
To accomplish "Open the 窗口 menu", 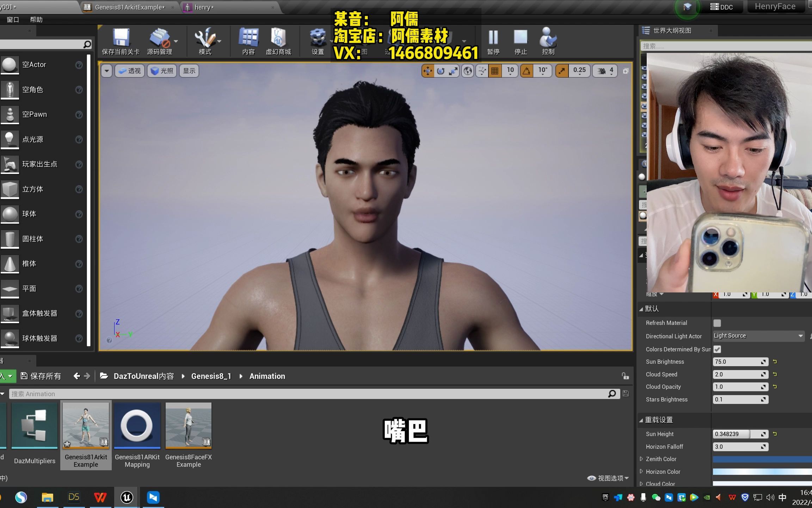I will tap(13, 19).
